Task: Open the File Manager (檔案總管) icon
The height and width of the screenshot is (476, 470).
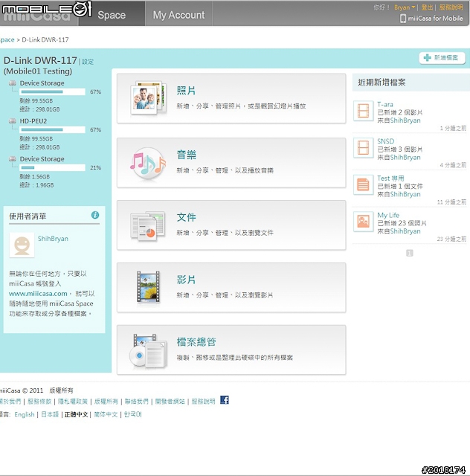Action: click(x=148, y=350)
